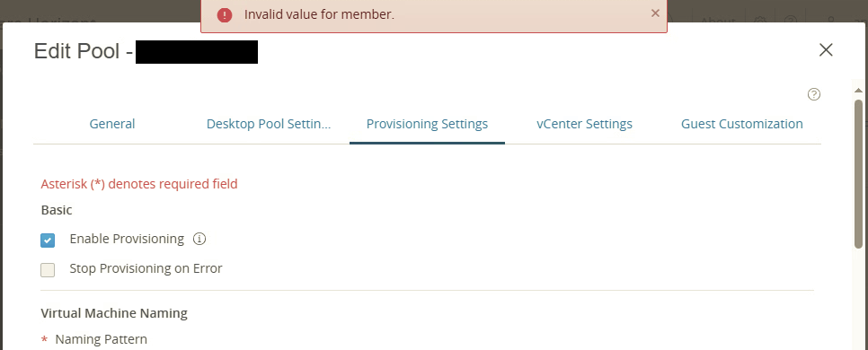Image resolution: width=868 pixels, height=350 pixels.
Task: Click the dialog's vertical scrollbar thumb
Action: (859, 173)
